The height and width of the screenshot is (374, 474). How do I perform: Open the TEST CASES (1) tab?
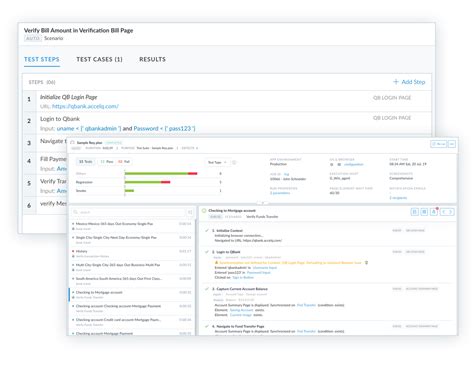99,59
